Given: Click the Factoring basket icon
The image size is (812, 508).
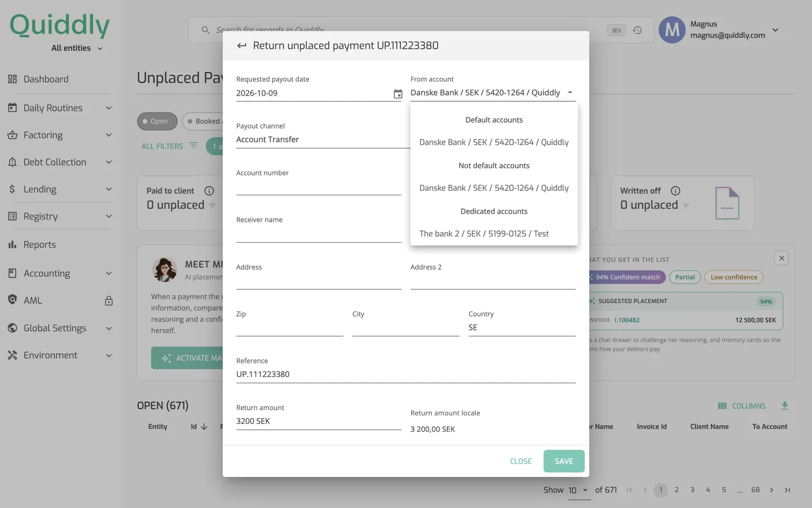Looking at the screenshot, I should point(12,135).
